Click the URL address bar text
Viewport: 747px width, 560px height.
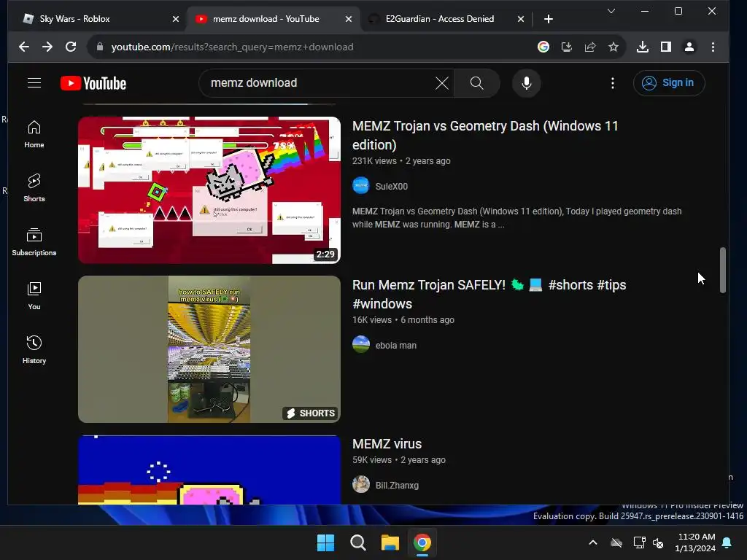pyautogui.click(x=232, y=47)
